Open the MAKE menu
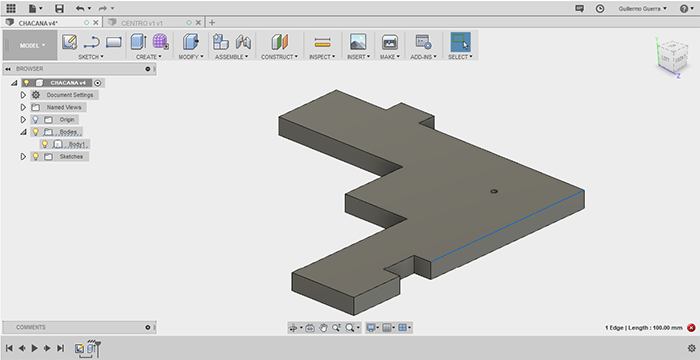Image resolution: width=700 pixels, height=360 pixels. click(390, 57)
